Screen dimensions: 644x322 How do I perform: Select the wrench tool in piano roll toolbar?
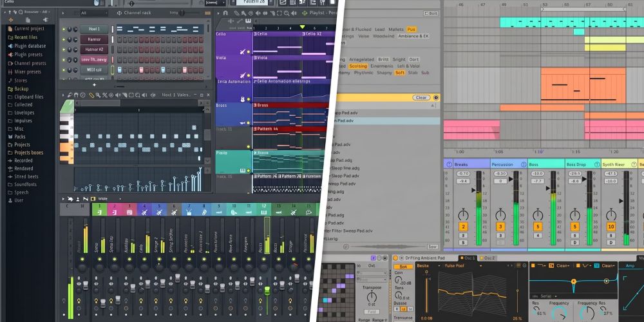click(70, 95)
